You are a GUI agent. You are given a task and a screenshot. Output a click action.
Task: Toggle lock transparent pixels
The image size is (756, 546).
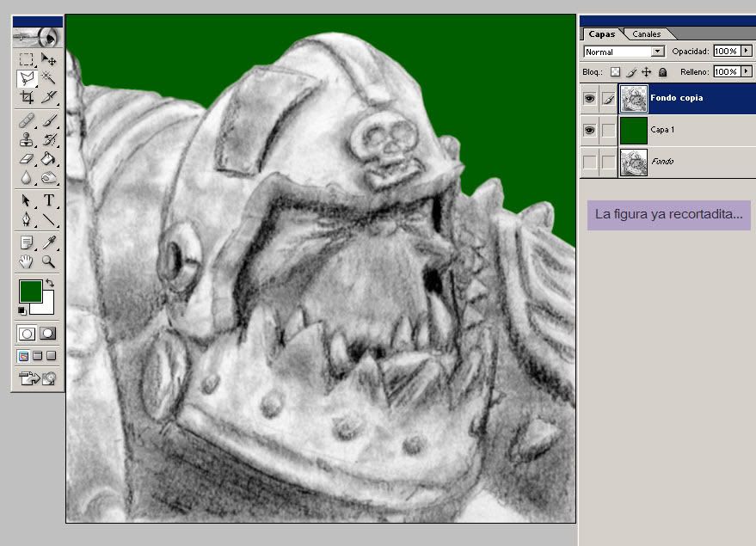[615, 72]
